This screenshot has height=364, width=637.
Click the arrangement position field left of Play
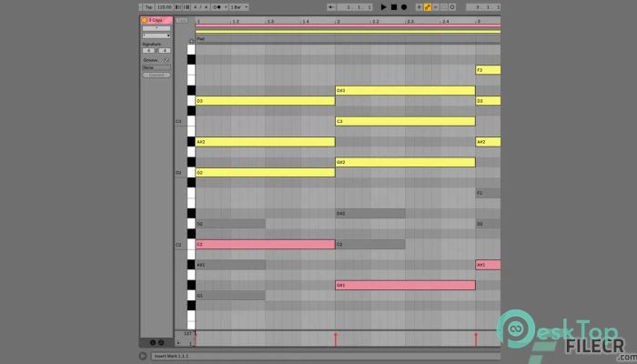(x=354, y=7)
